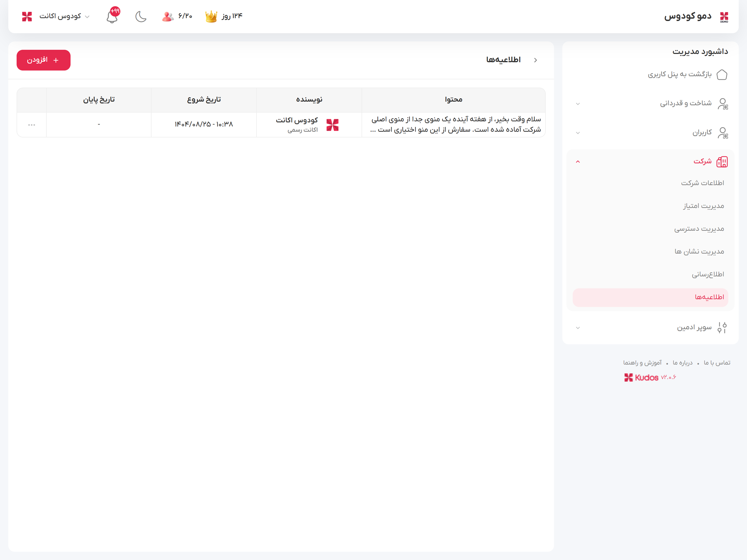
Task: Toggle dark mode moon icon
Action: 141,16
